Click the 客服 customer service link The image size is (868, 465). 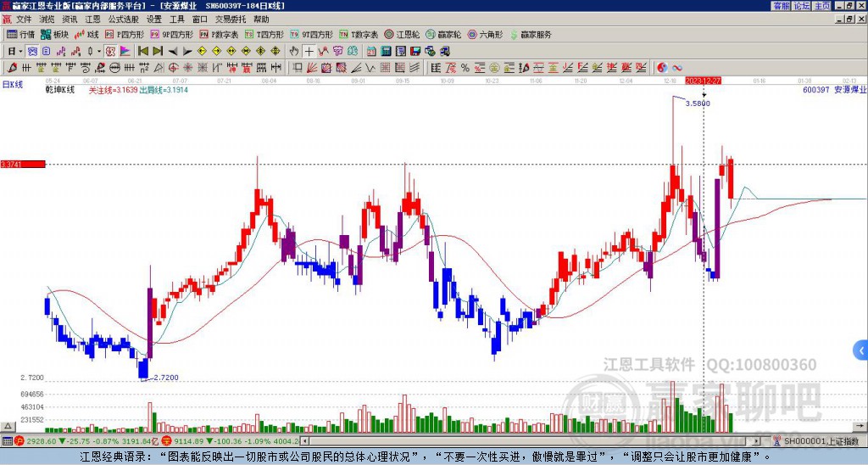click(x=781, y=6)
